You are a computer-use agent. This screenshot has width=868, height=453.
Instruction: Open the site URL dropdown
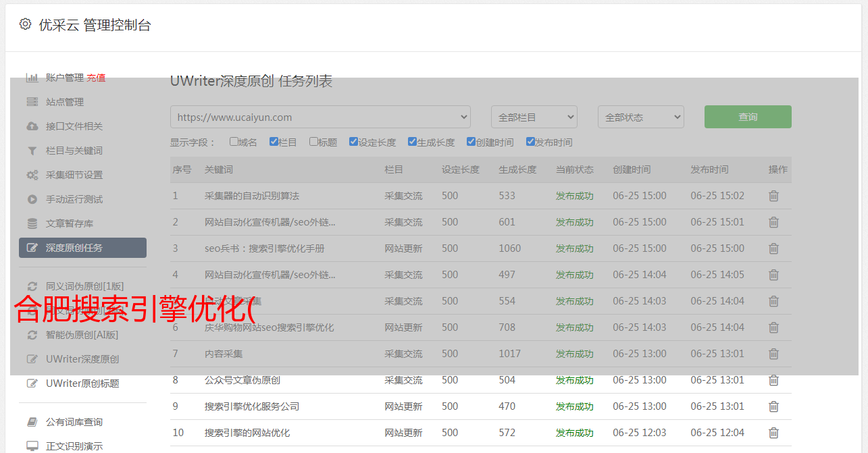click(x=320, y=117)
